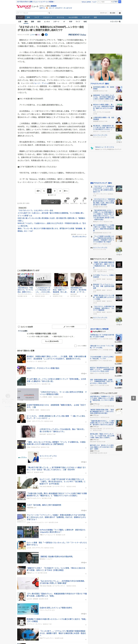Viewport: 138px width, 644px height.
Task: Open related link 「まるでぼったくり」と炎上中のレンタカー会社
Action: pos(35,210)
